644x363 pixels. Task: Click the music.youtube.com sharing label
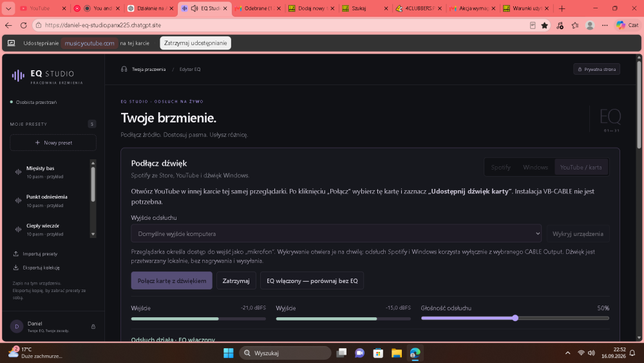(x=90, y=43)
